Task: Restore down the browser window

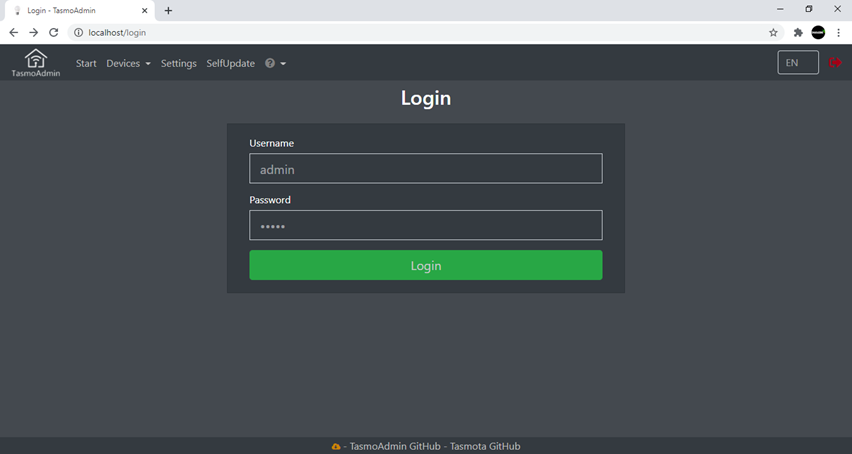Action: 809,9
